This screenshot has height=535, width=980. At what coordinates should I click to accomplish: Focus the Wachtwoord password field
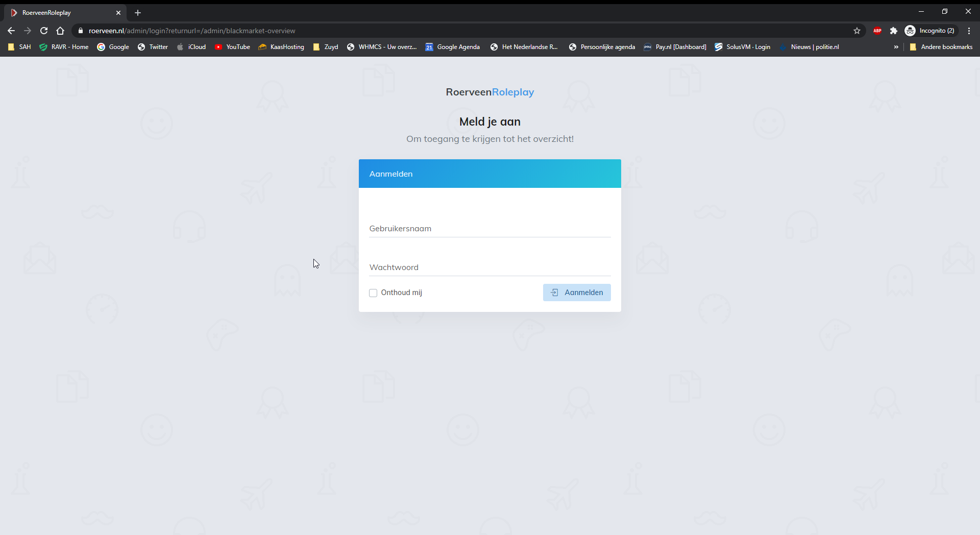point(489,267)
